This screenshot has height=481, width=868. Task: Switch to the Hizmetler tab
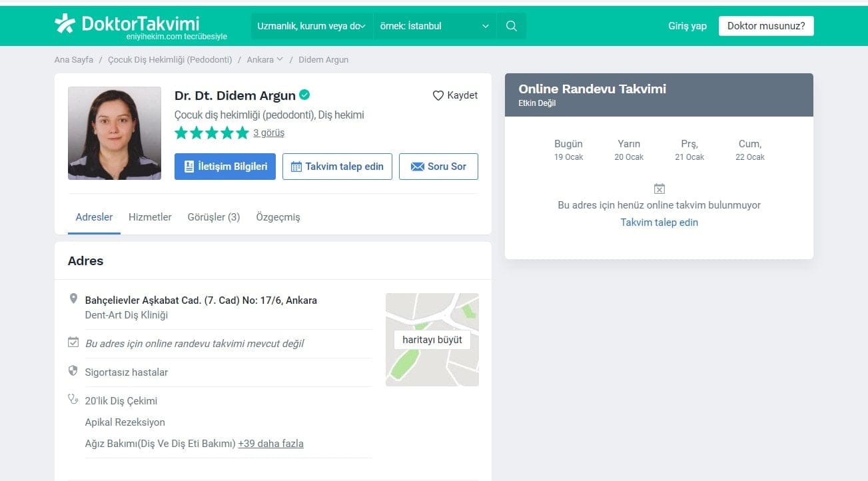coord(150,217)
